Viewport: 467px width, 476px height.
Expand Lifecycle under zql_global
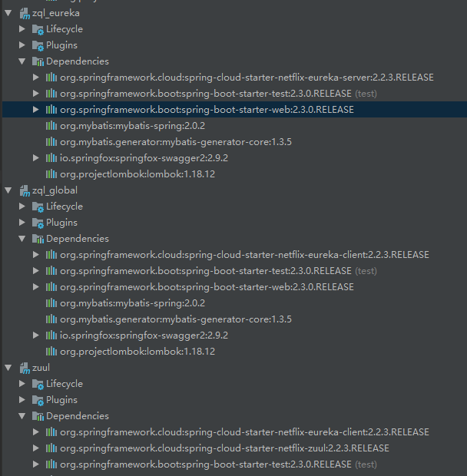pos(22,206)
